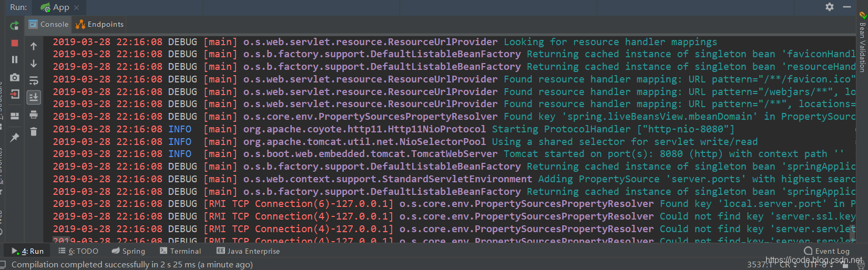
Task: Print the console output
Action: (x=34, y=115)
